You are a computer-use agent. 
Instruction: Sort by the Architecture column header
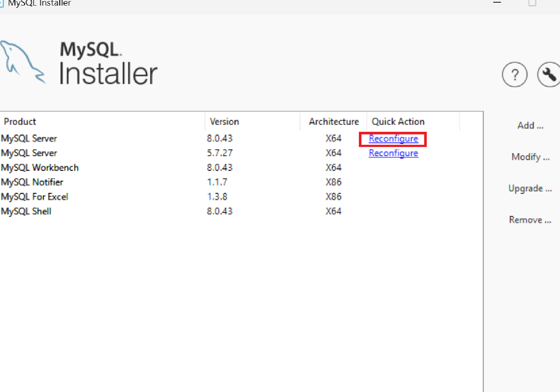click(x=334, y=121)
